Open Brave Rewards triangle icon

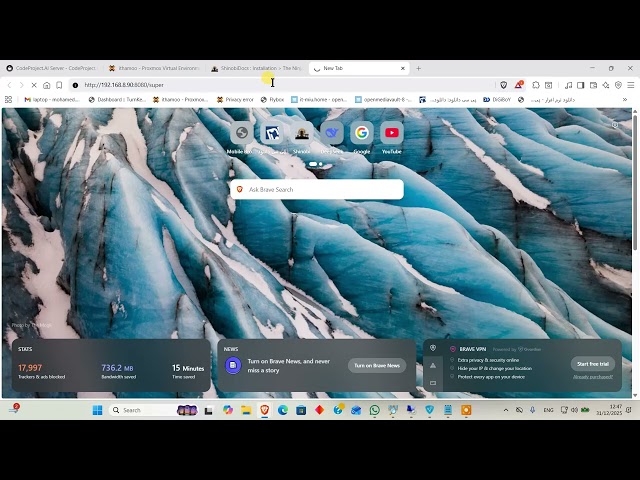[x=519, y=84]
